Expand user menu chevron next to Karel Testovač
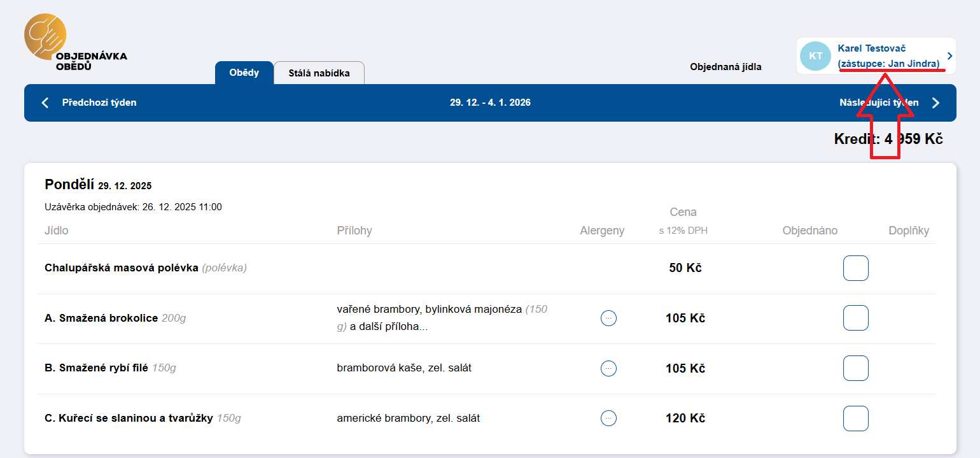 [x=949, y=56]
